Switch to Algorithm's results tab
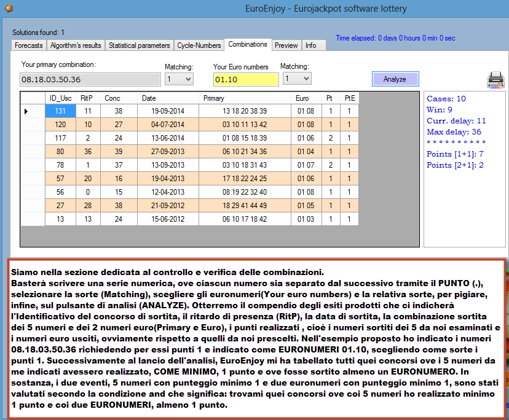This screenshot has width=509, height=420. [76, 45]
